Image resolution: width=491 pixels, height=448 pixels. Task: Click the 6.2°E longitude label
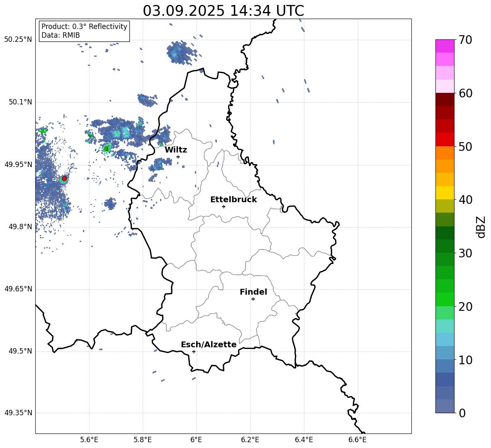coord(250,440)
